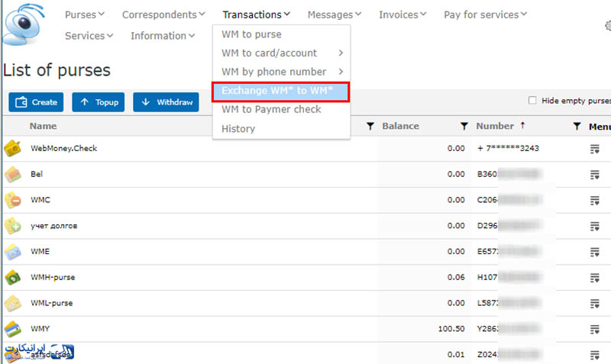Click filter icon beside Menu column

coord(577,126)
